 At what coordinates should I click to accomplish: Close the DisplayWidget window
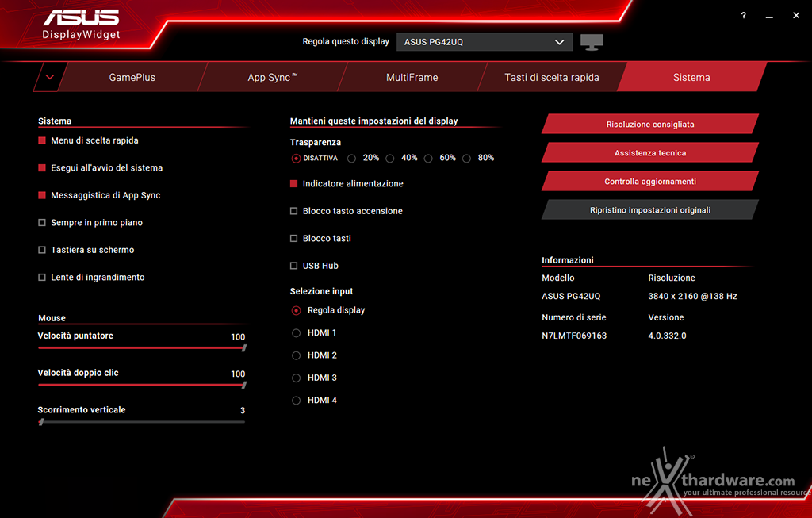click(x=796, y=16)
